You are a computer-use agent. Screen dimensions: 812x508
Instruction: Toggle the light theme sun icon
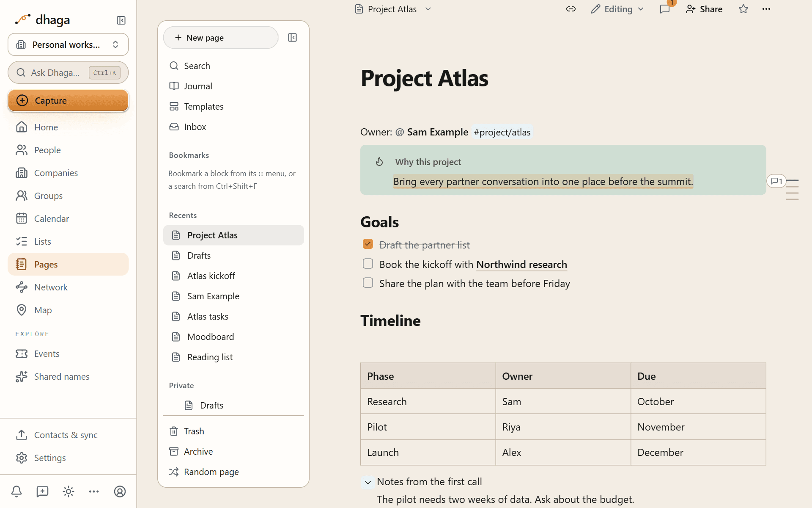(69, 491)
